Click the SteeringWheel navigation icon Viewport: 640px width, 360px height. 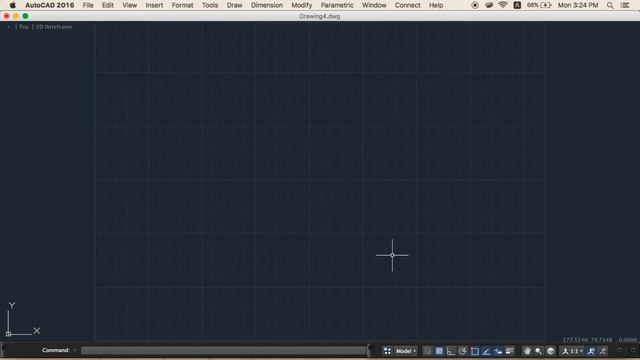pyautogui.click(x=551, y=351)
